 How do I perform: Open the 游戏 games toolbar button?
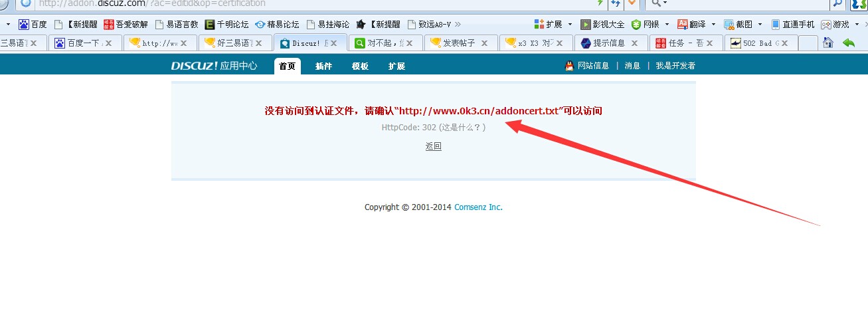coord(835,25)
